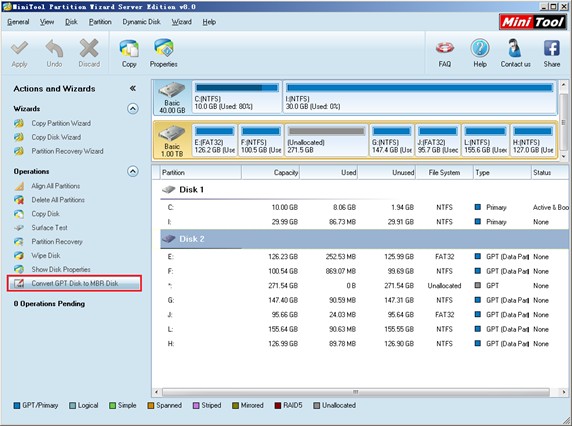Viewport: 572px width, 426px height.
Task: Open Show Disk Properties
Action: (x=61, y=269)
